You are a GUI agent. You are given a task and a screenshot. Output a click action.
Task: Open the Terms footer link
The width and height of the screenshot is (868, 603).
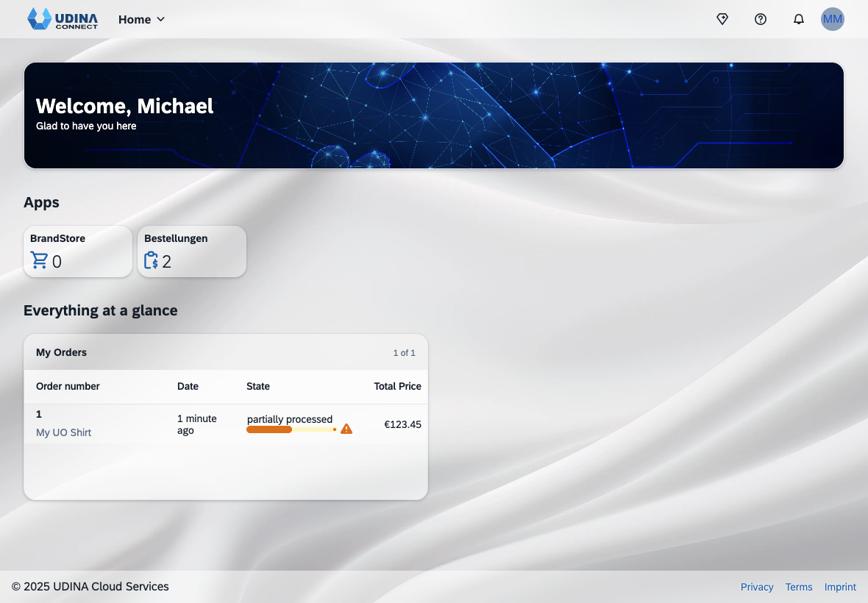pyautogui.click(x=799, y=587)
